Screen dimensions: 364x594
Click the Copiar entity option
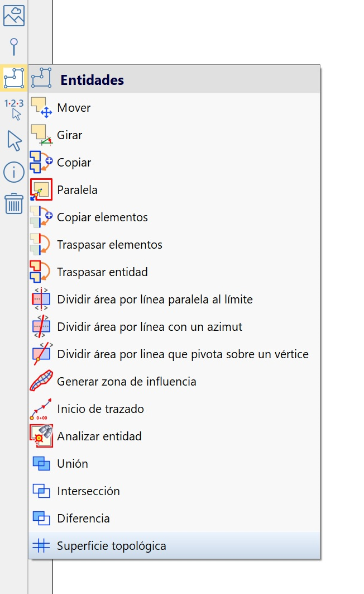(74, 163)
